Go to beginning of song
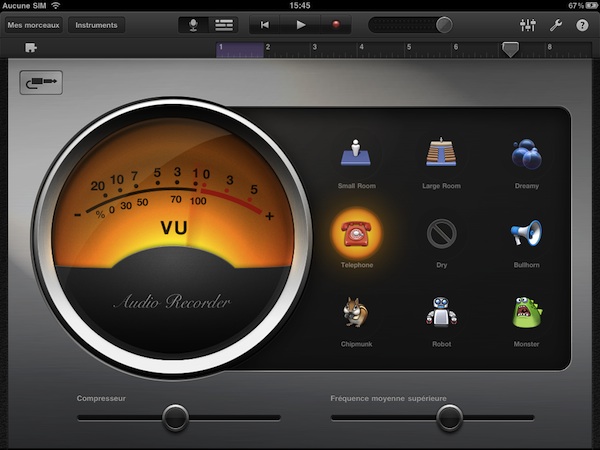Image resolution: width=600 pixels, height=450 pixels. pyautogui.click(x=264, y=25)
